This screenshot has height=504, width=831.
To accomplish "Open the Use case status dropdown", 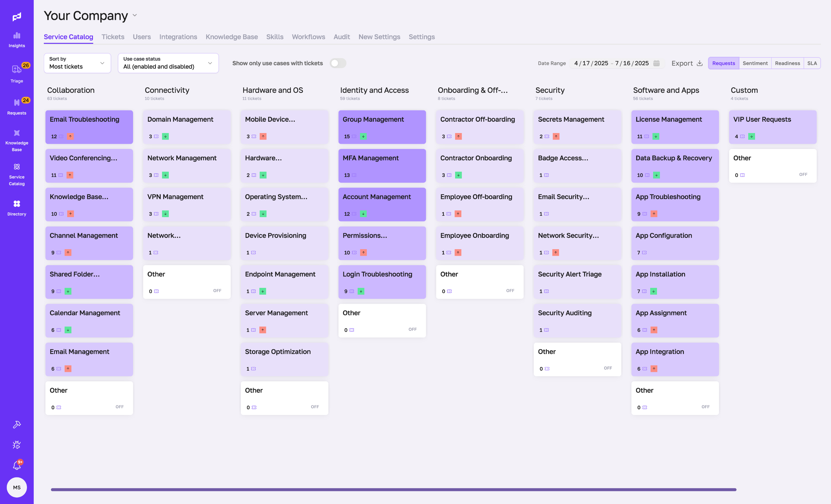I will 168,63.
